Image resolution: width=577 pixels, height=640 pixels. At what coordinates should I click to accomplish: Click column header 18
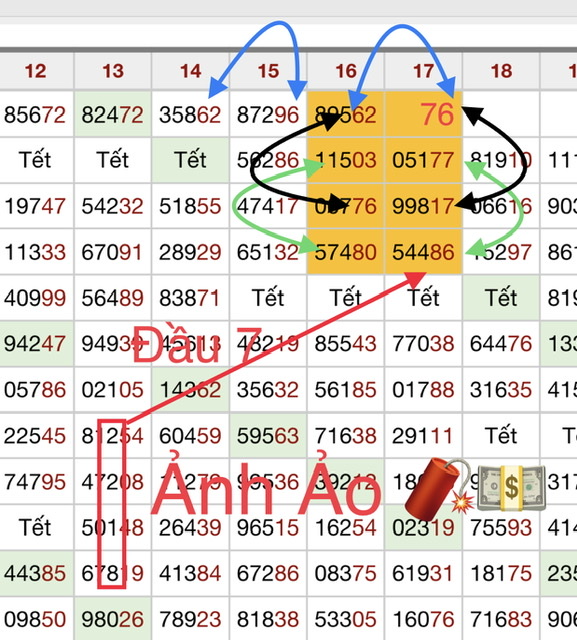(502, 71)
